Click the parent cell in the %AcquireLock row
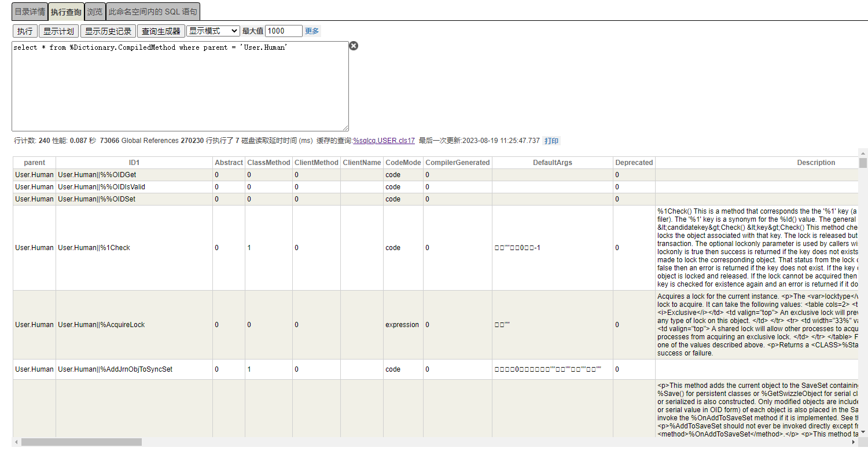Image resolution: width=868 pixels, height=451 pixels. click(34, 325)
